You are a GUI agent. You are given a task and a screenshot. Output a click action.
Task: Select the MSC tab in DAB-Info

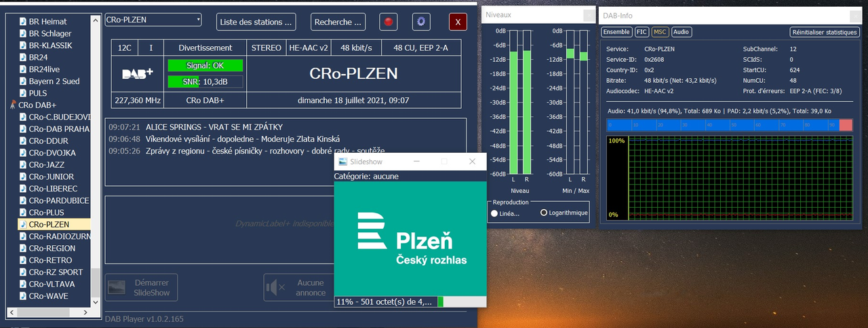point(660,32)
